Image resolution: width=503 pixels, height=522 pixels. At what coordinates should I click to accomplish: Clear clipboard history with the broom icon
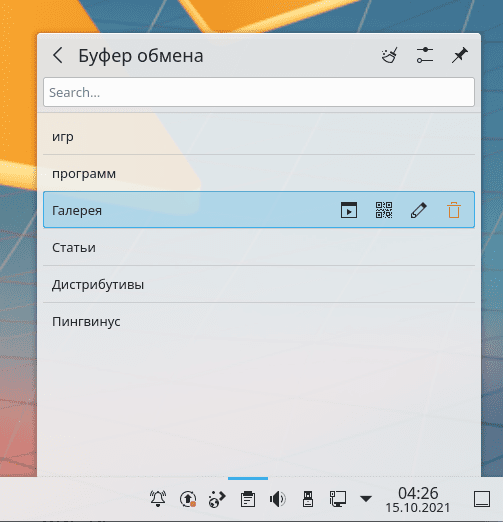390,55
